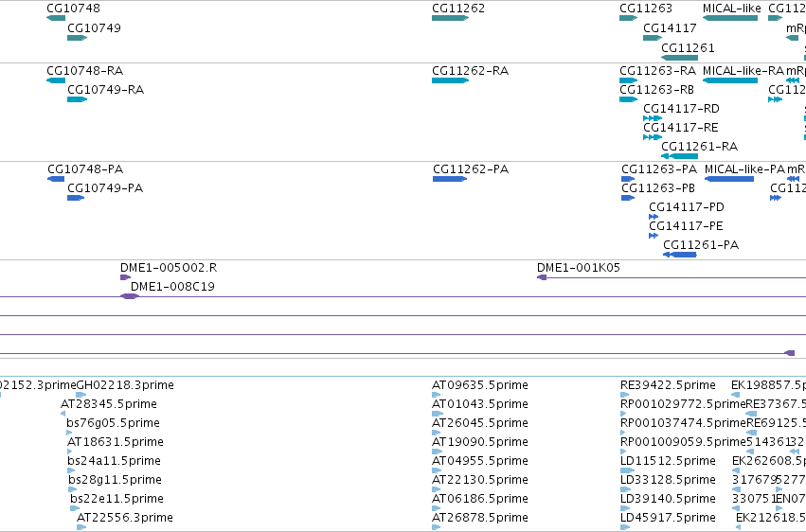Select the AT28345.5prime EST glyph
This screenshot has height=532, width=806.
pos(63,414)
